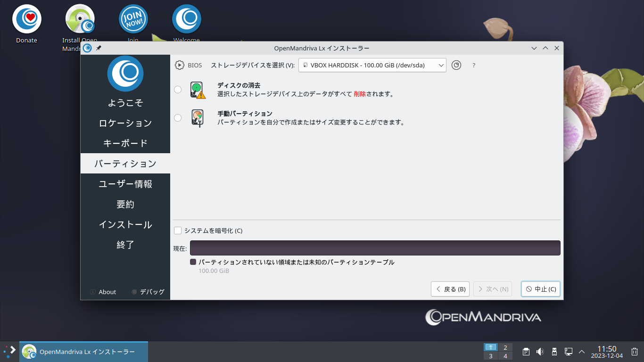Click the 100.00 GiB size label
The image size is (644, 362).
(214, 271)
